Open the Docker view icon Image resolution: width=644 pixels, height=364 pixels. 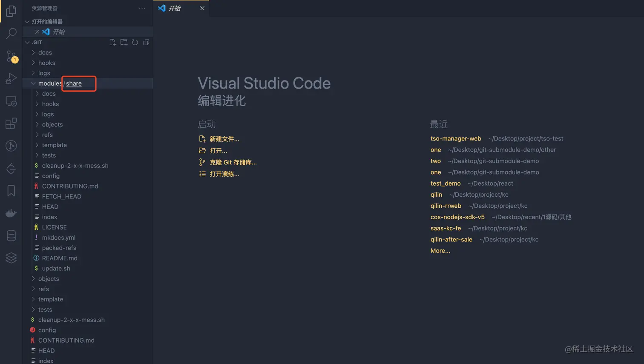coord(11,213)
